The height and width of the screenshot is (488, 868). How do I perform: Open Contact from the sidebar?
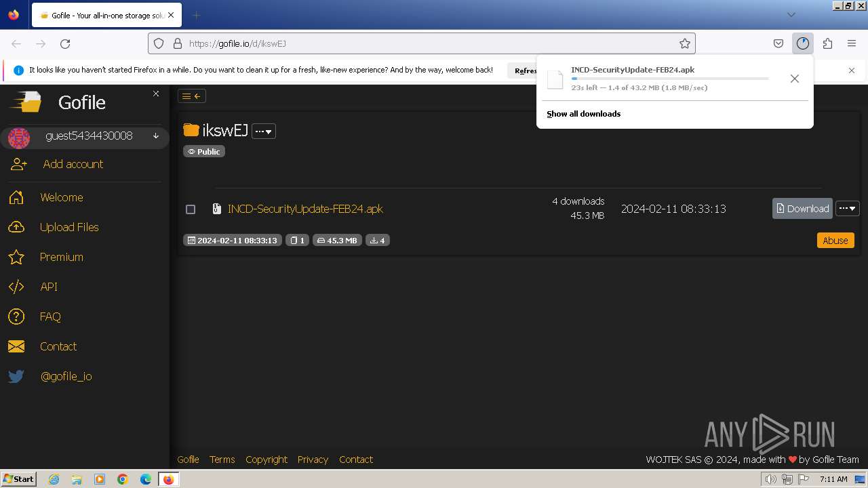[58, 346]
